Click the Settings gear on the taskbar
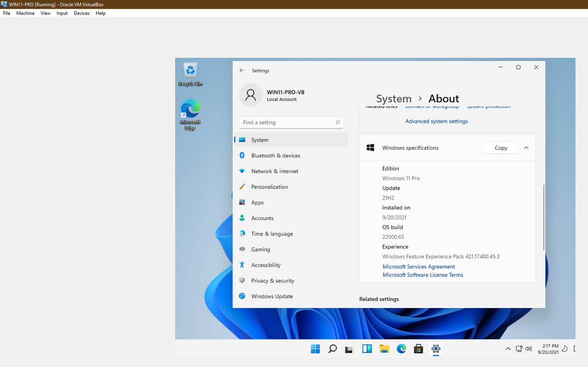 click(436, 349)
